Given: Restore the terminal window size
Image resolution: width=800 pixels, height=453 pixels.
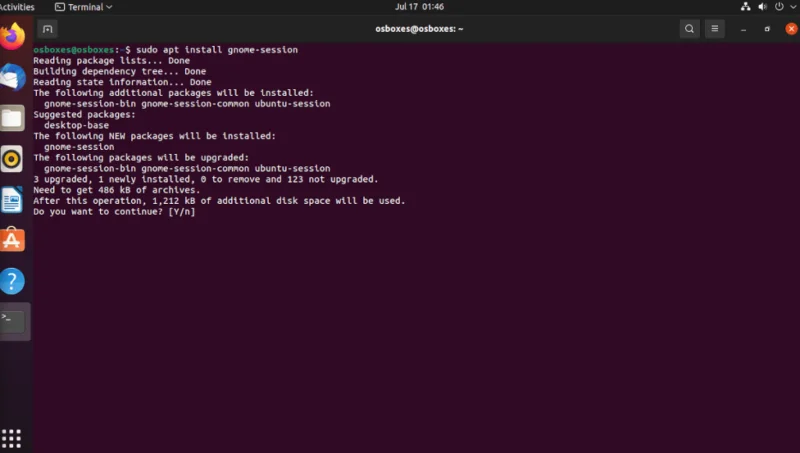Looking at the screenshot, I should (767, 29).
